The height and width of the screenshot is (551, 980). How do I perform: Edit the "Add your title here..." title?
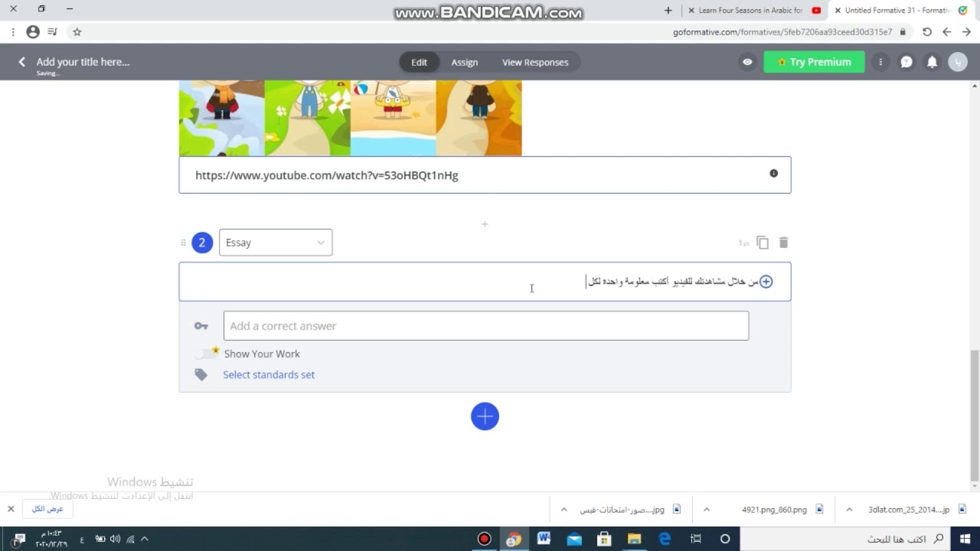(83, 62)
